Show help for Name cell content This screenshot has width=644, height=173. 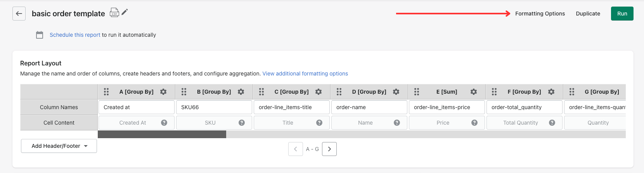pyautogui.click(x=397, y=123)
